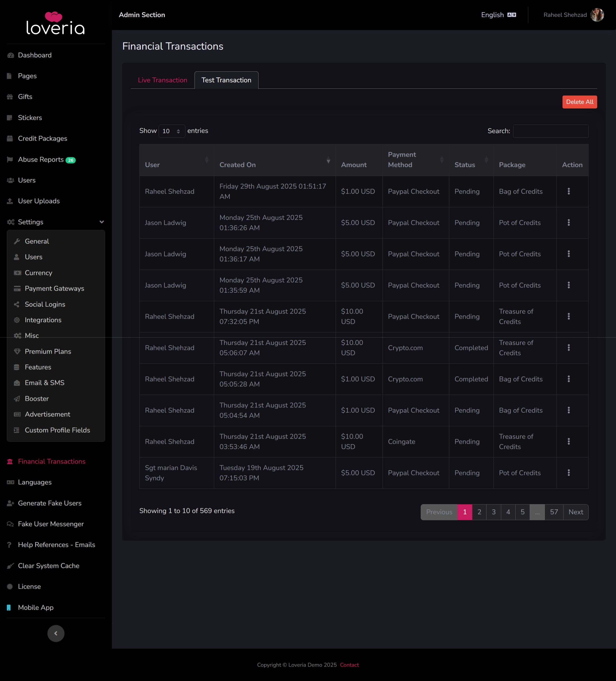Click the Mobile App phone icon

point(9,607)
